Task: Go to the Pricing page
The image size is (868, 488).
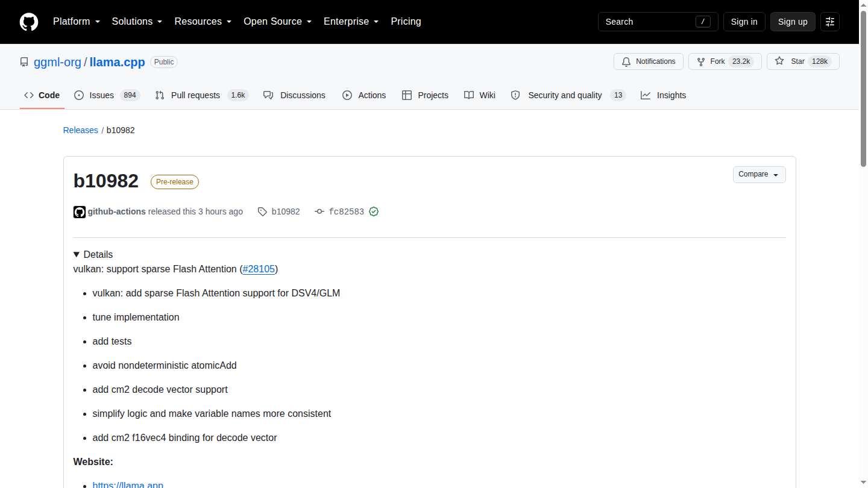Action: tap(406, 21)
